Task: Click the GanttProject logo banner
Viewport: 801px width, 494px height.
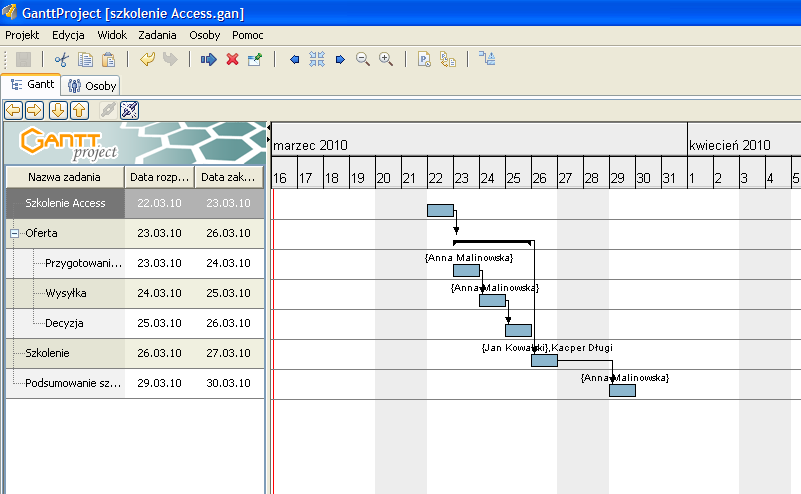Action: tap(136, 144)
